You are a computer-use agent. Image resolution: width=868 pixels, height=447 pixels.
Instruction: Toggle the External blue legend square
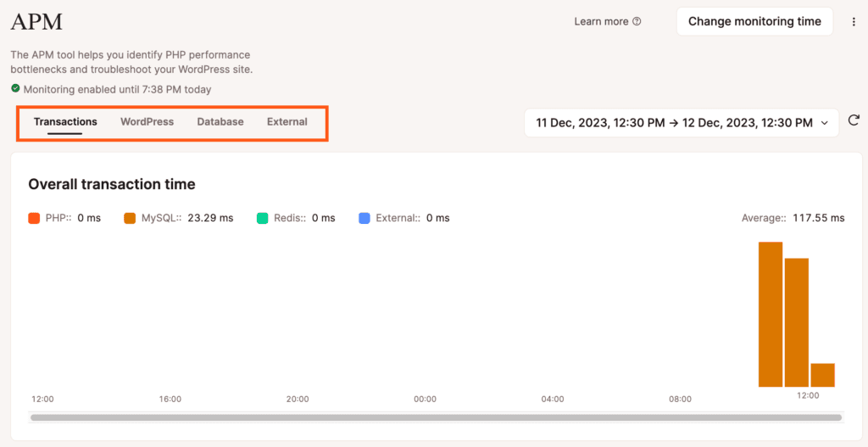pyautogui.click(x=364, y=218)
